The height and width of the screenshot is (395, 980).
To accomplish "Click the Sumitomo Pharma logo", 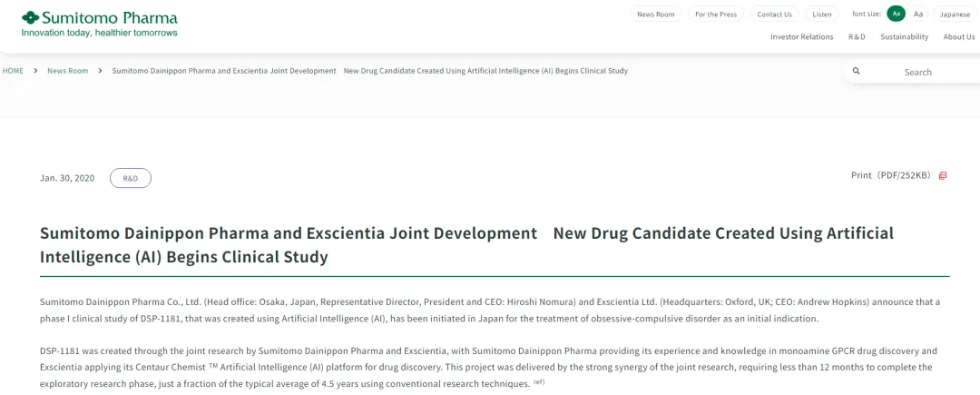I will coord(100,24).
